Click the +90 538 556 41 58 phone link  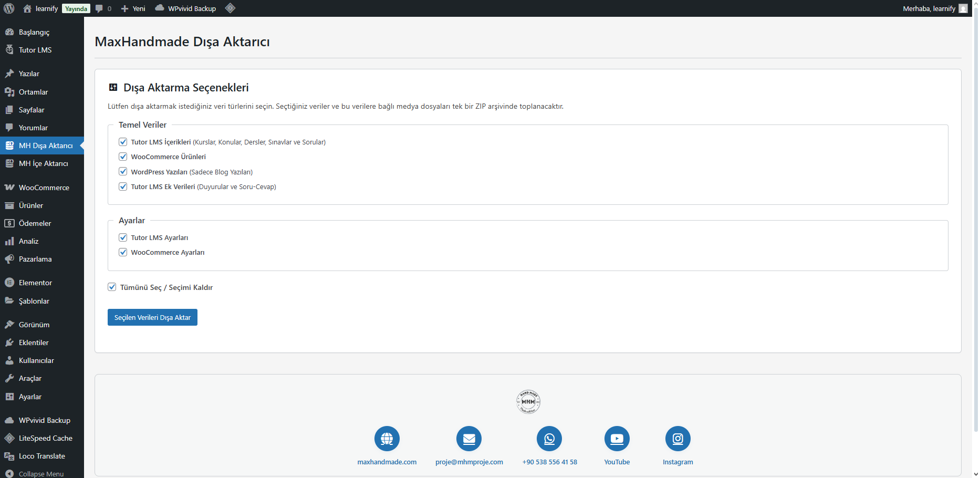click(x=549, y=462)
